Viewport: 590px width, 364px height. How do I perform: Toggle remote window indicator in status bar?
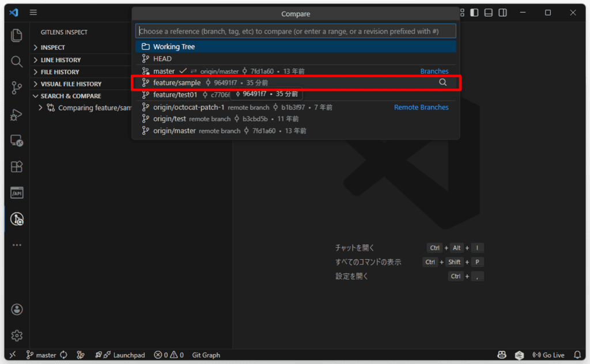pyautogui.click(x=12, y=355)
